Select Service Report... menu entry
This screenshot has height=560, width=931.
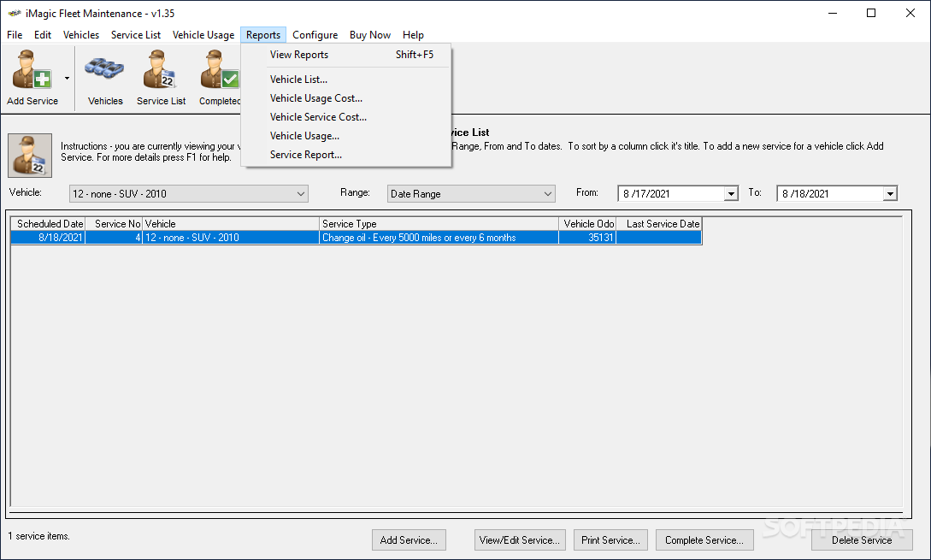coord(347,155)
